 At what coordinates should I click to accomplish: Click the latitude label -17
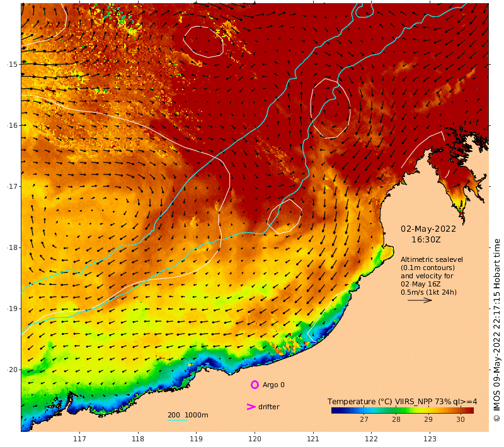pos(13,186)
